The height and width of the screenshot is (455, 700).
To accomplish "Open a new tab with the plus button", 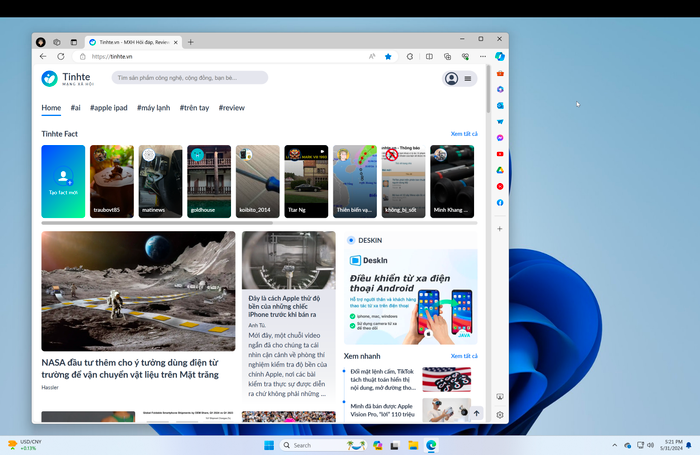I will [x=191, y=42].
